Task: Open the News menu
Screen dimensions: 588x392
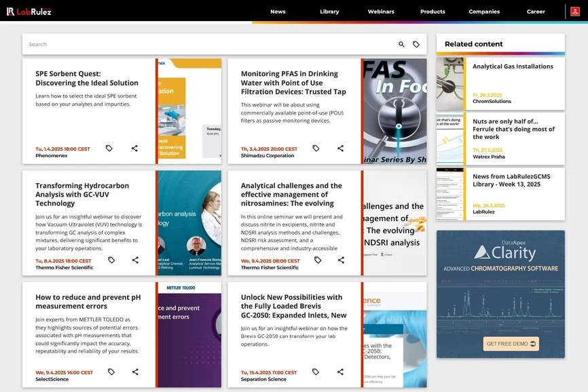Action: tap(278, 12)
